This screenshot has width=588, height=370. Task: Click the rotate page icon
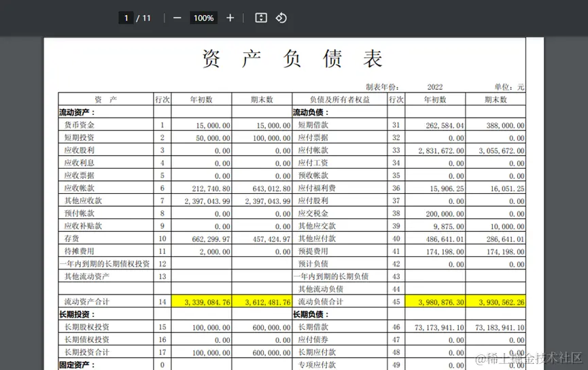281,18
